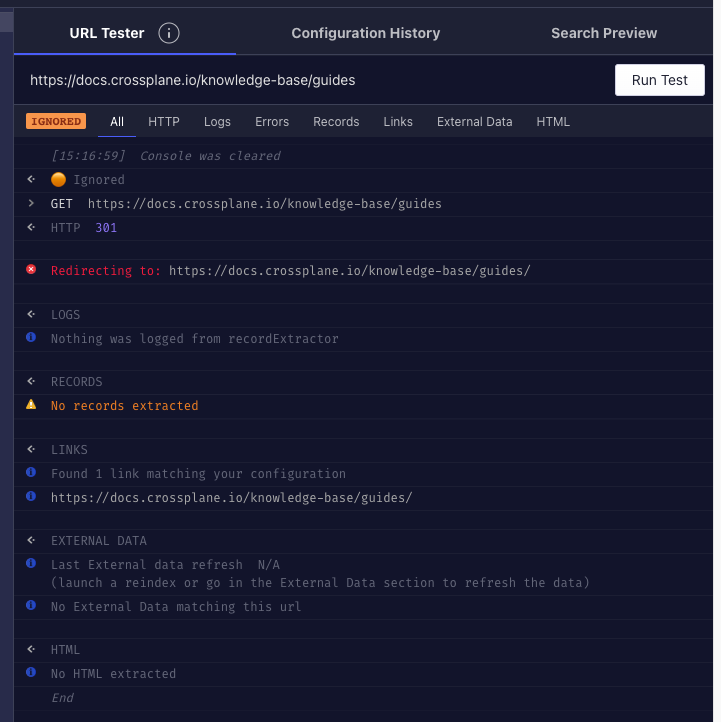This screenshot has height=722, width=721.
Task: Click the Nothing was logged message
Action: [194, 338]
